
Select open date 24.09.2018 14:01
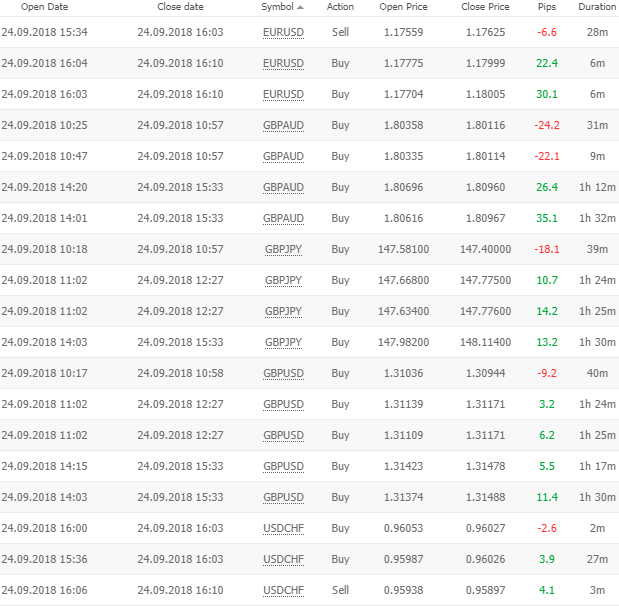coord(44,218)
